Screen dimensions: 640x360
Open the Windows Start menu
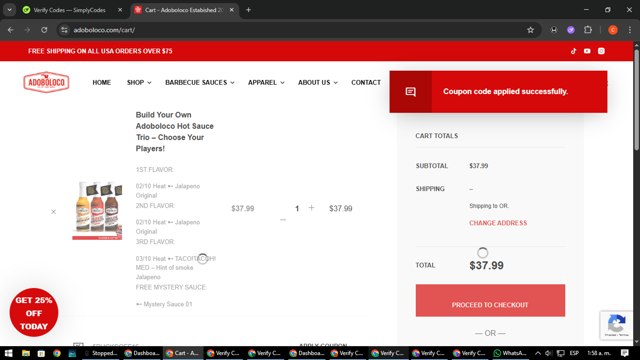coord(8,353)
